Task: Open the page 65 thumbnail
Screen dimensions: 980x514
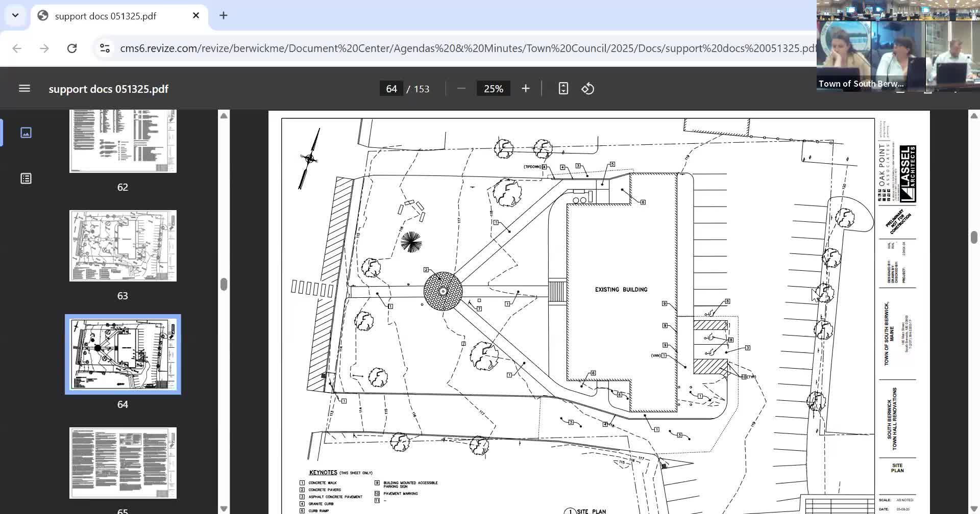Action: point(123,463)
